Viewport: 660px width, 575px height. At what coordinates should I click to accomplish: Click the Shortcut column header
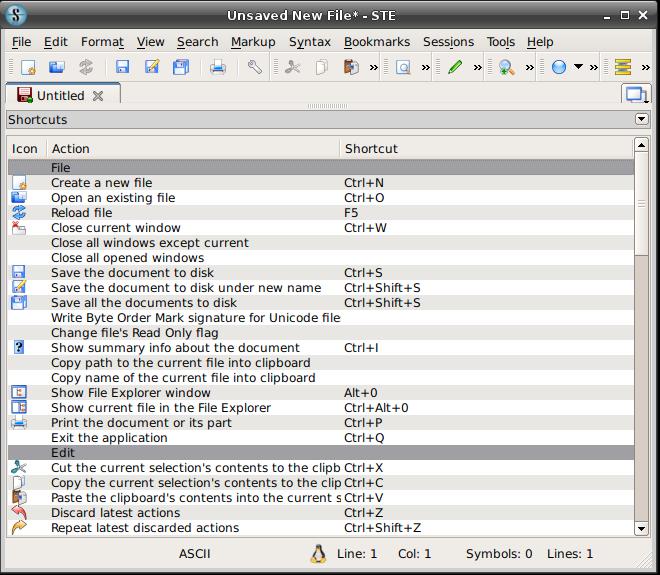coord(486,149)
